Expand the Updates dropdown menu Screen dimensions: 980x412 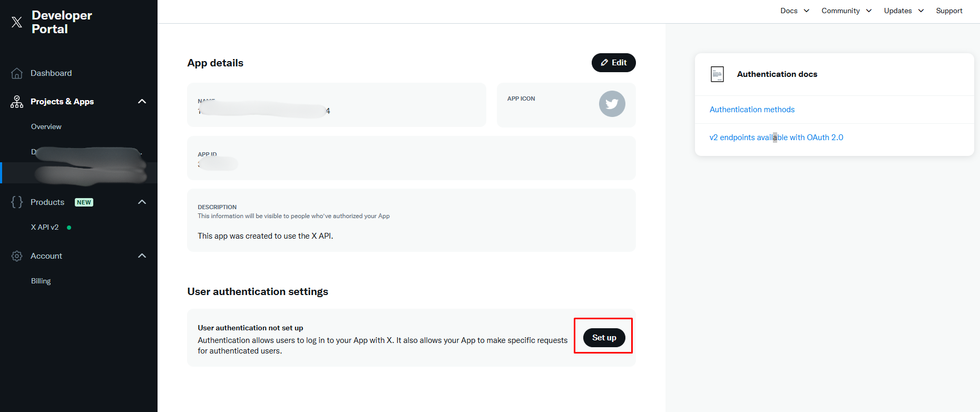[x=904, y=11]
